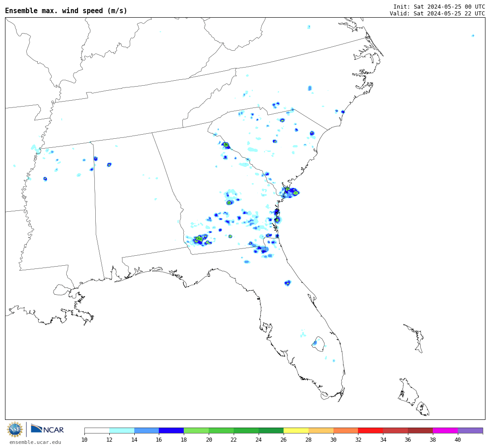The image size is (490, 448).
Task: Click the 'Valid: Sat 2024-05-25 22 UTC' text
Action: point(437,14)
